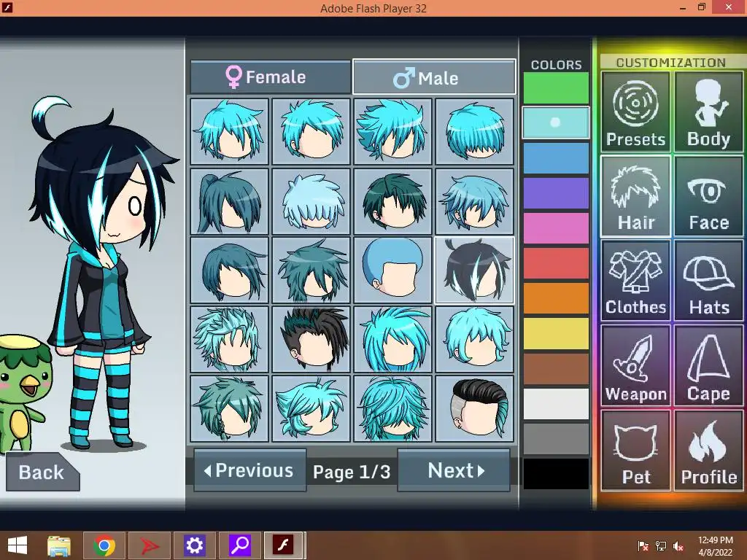Open the Windows Start menu
Viewport: 747px width, 560px height.
pos(18,545)
